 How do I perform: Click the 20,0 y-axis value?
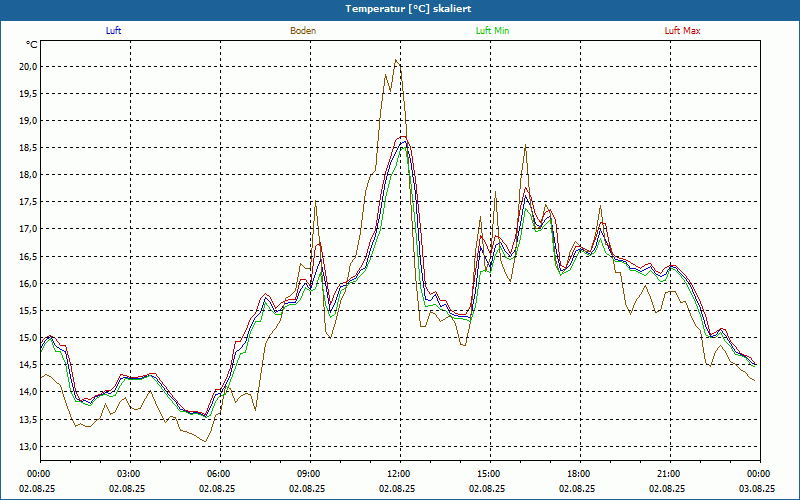(x=29, y=66)
